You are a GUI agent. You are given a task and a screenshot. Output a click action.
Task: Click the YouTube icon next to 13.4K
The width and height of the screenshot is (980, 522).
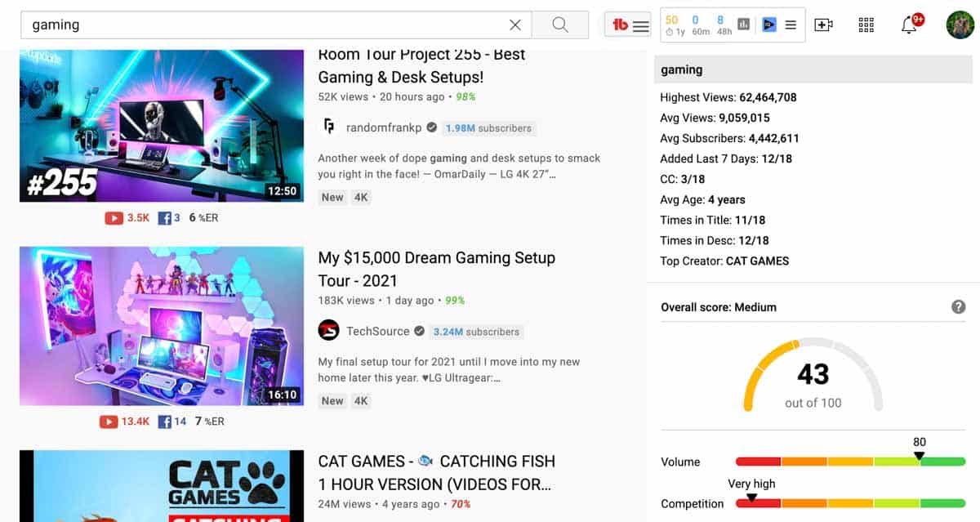pyautogui.click(x=108, y=421)
